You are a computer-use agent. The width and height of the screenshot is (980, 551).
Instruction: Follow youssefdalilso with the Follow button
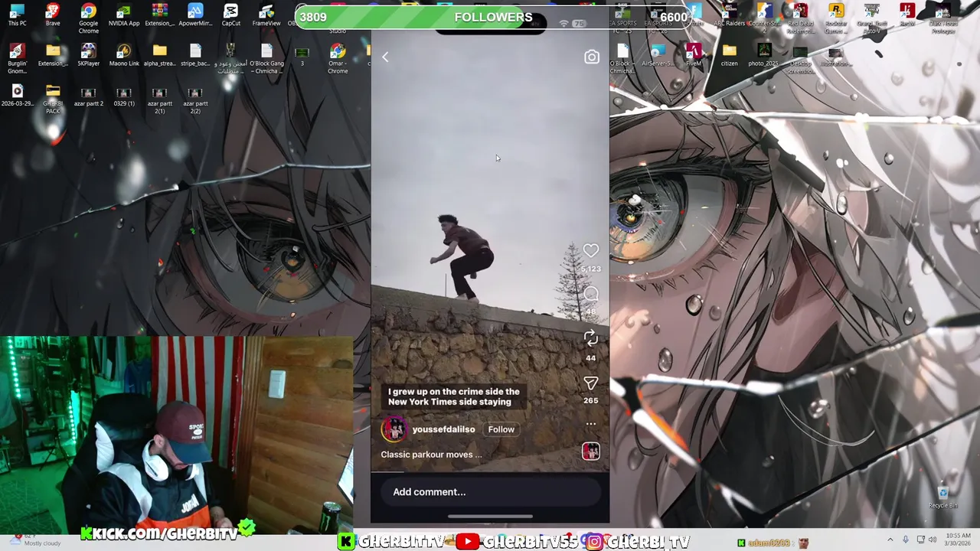pyautogui.click(x=501, y=429)
